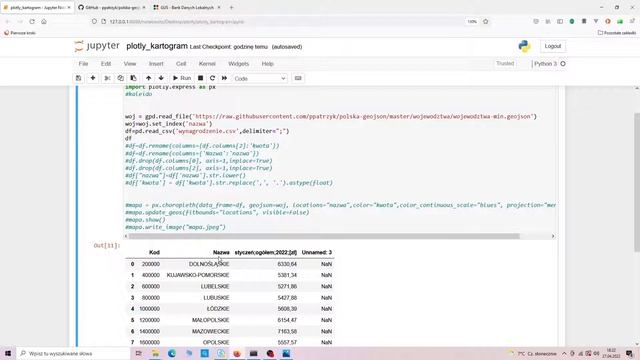Save notebook with the floppy disk icon
The width and height of the screenshot is (640, 360).
pos(79,78)
